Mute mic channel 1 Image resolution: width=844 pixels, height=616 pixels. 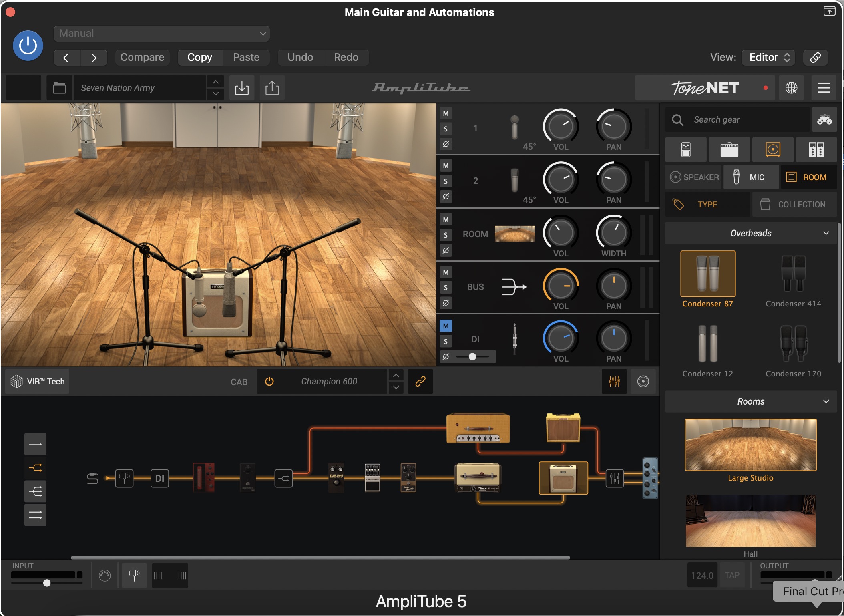click(x=446, y=113)
